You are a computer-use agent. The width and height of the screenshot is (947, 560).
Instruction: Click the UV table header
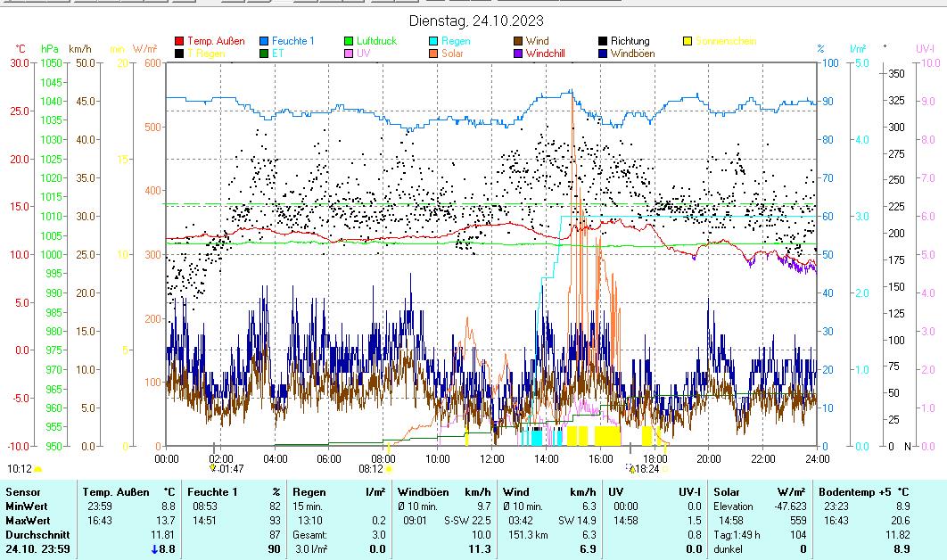[615, 492]
